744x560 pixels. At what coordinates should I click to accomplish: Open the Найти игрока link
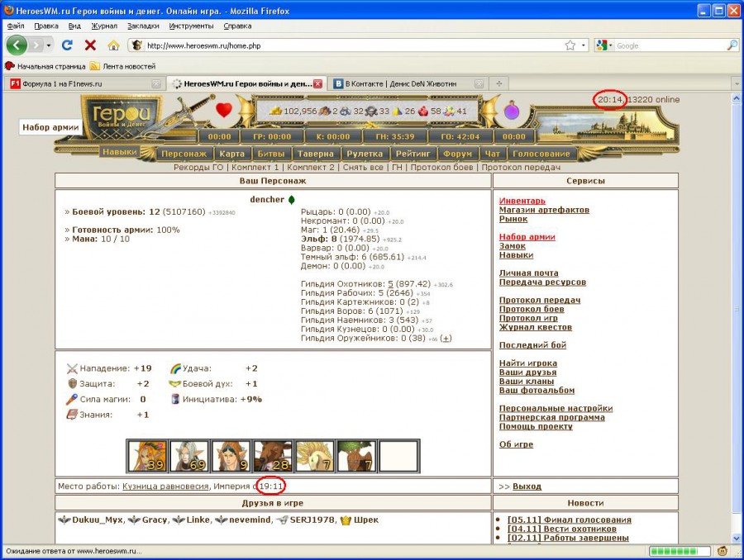pyautogui.click(x=528, y=363)
